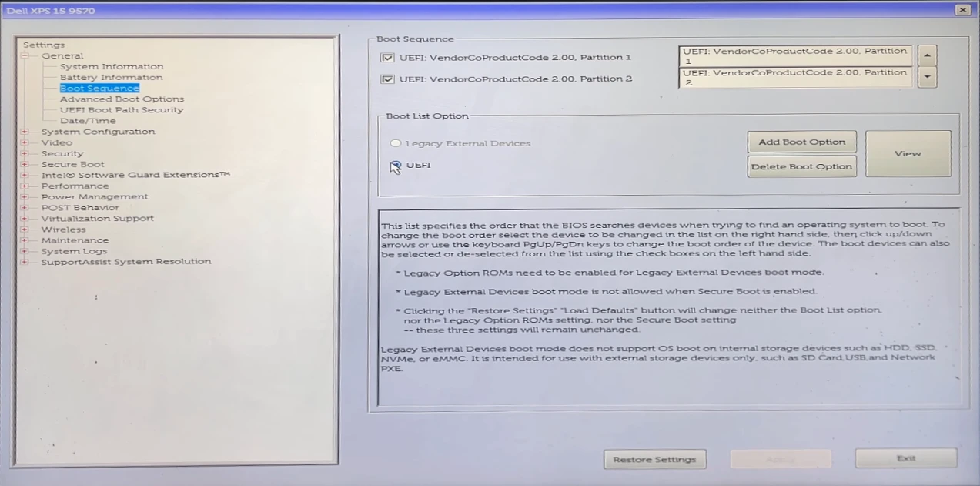Click Restore Settings button

pyautogui.click(x=654, y=459)
